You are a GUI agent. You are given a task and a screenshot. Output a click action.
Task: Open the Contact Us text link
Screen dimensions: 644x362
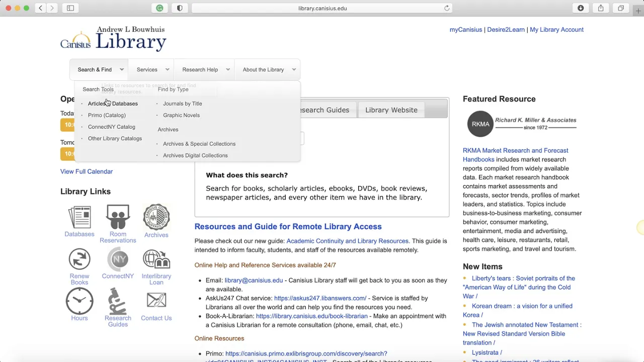pos(156,318)
